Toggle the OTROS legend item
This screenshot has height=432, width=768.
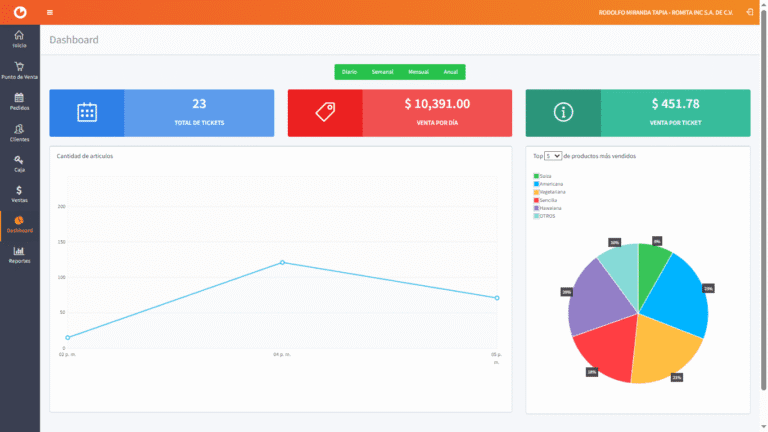(546, 216)
